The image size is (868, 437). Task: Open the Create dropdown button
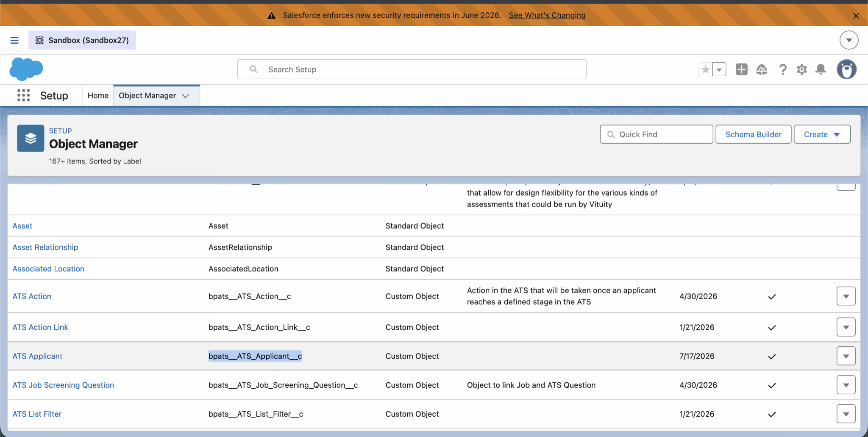pyautogui.click(x=822, y=134)
